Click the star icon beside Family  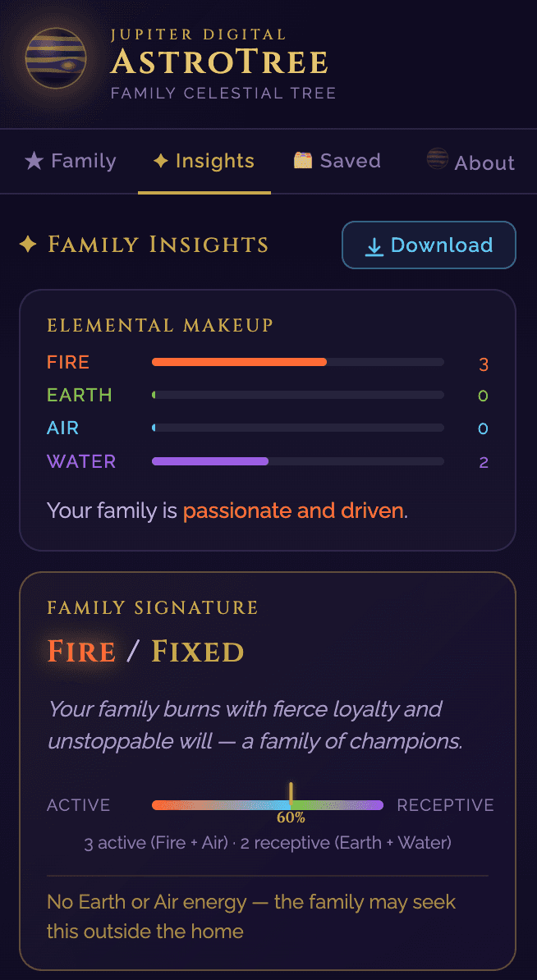click(x=34, y=161)
